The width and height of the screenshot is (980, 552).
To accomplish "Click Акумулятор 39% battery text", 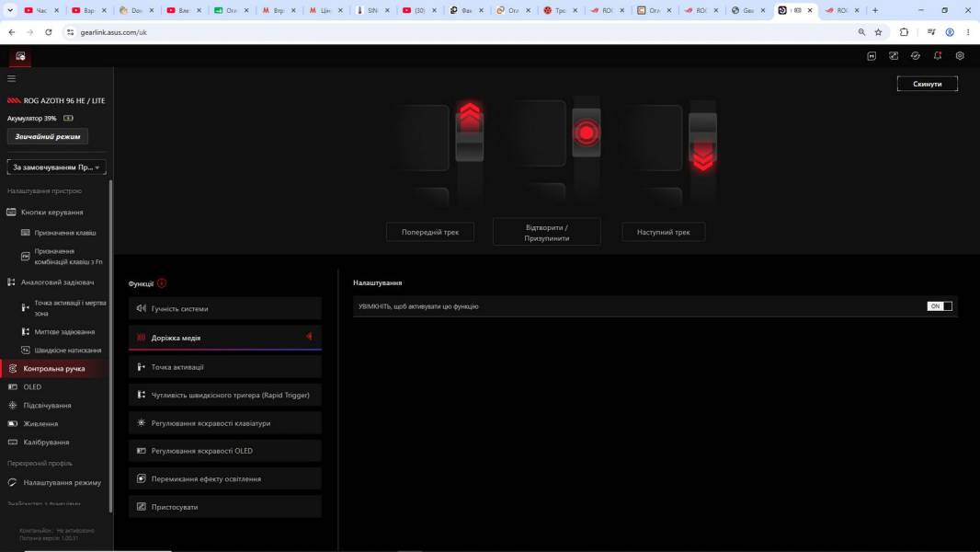I will pyautogui.click(x=32, y=118).
